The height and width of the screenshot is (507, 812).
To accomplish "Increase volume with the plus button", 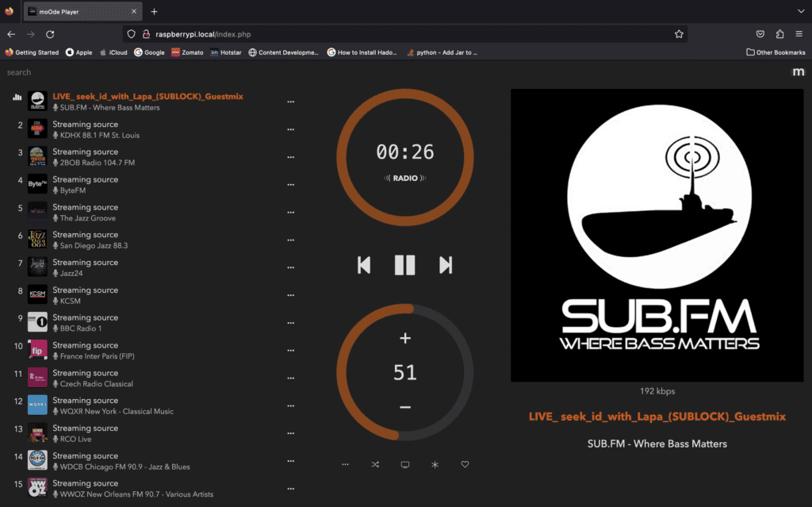I will click(x=405, y=338).
